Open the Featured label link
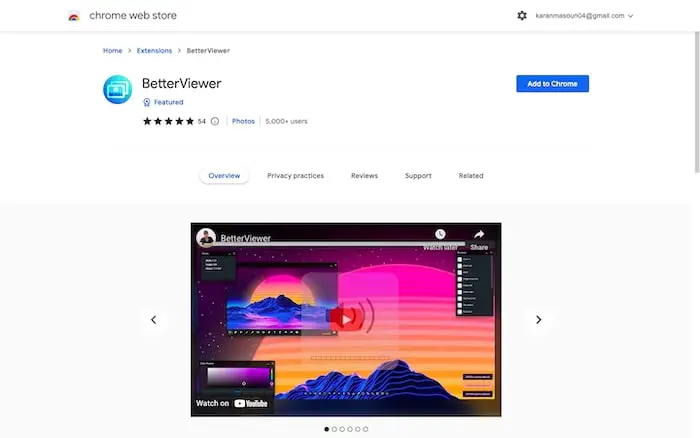 168,102
